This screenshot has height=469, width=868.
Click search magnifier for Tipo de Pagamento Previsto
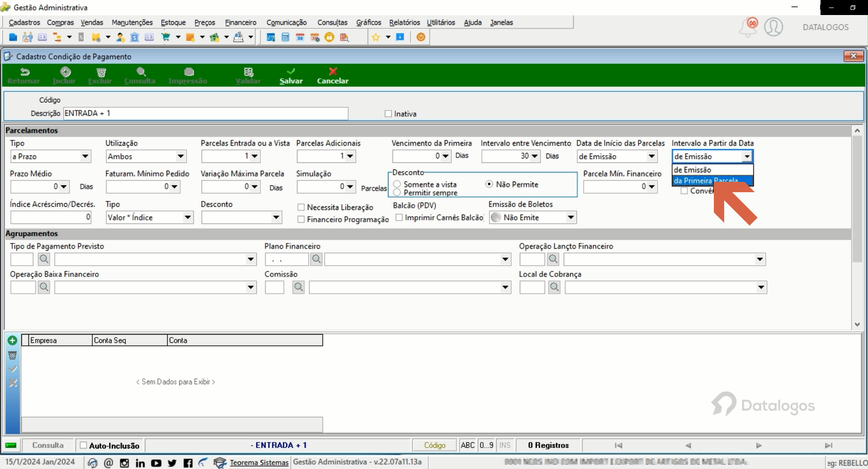[44, 259]
